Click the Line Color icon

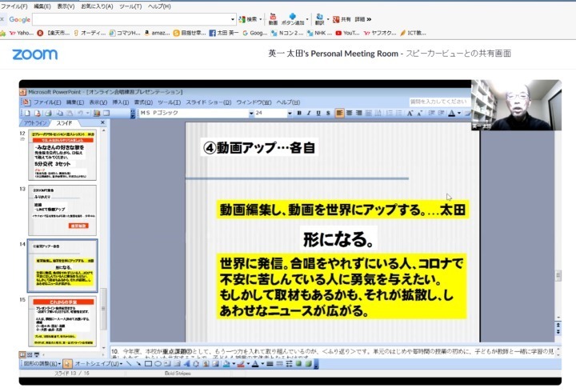pyautogui.click(x=241, y=364)
